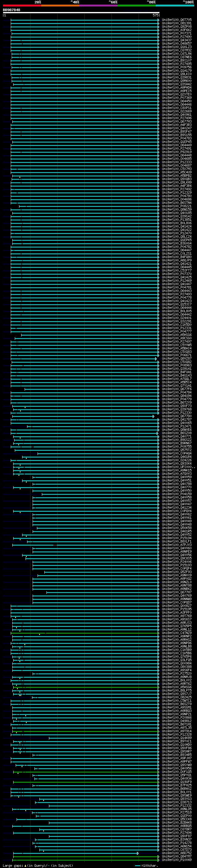Open hit UniRef100_Q9ZP08
The height and width of the screenshot is (868, 197).
coord(177,26)
